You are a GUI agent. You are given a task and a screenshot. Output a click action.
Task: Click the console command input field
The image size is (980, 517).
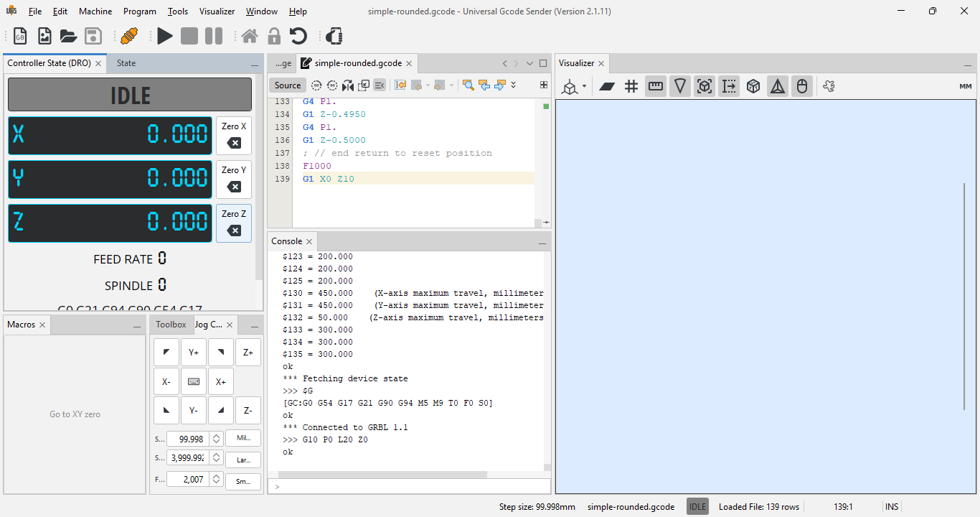tap(409, 486)
